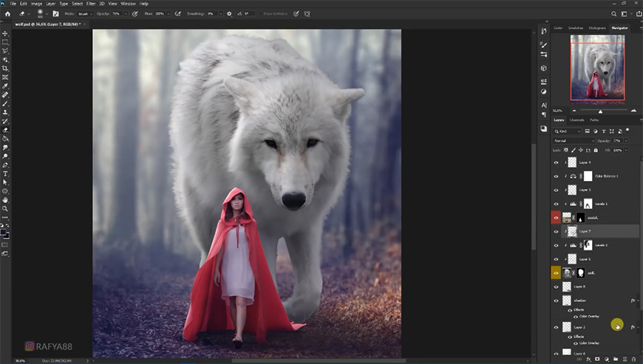
Task: Click the Navigator zoom slider
Action: click(600, 111)
